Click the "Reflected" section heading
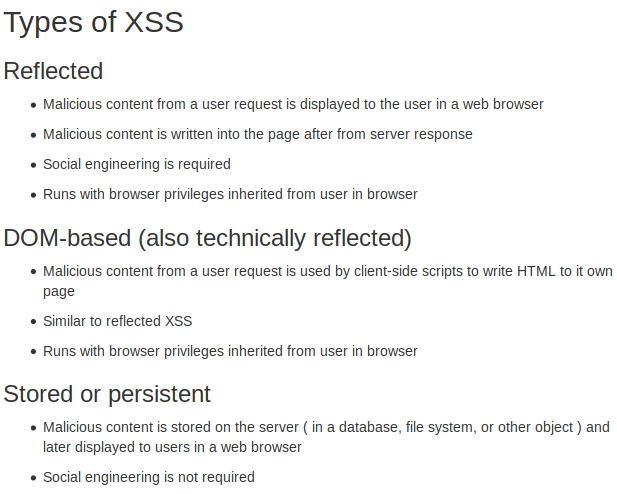617x494 pixels. [x=54, y=71]
